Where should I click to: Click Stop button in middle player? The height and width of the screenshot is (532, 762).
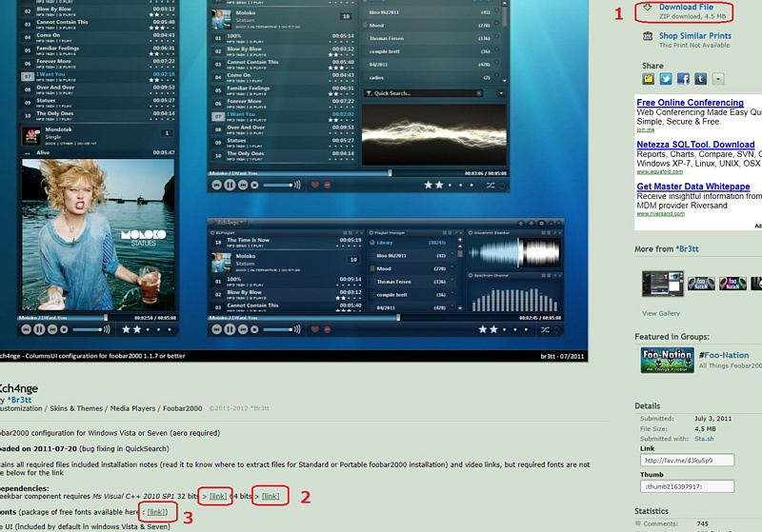[254, 185]
